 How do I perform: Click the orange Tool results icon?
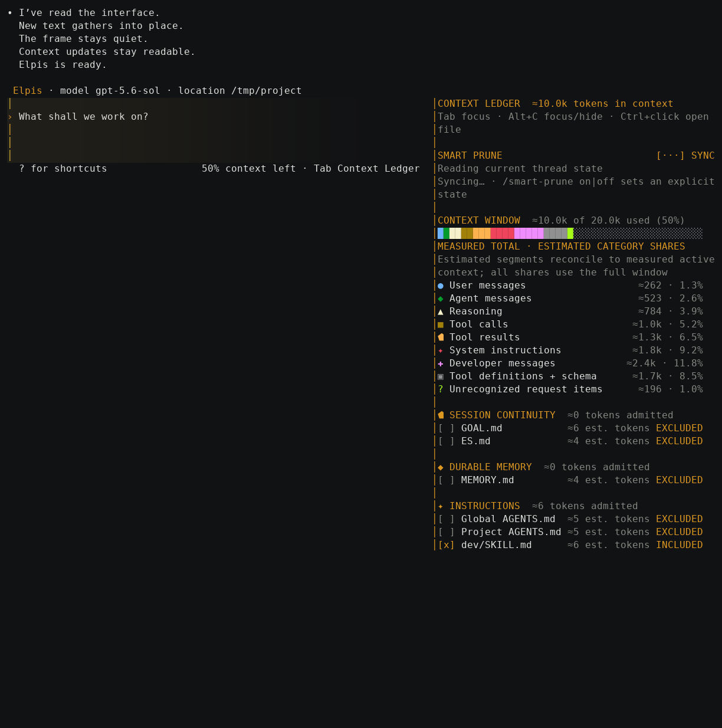pyautogui.click(x=441, y=337)
